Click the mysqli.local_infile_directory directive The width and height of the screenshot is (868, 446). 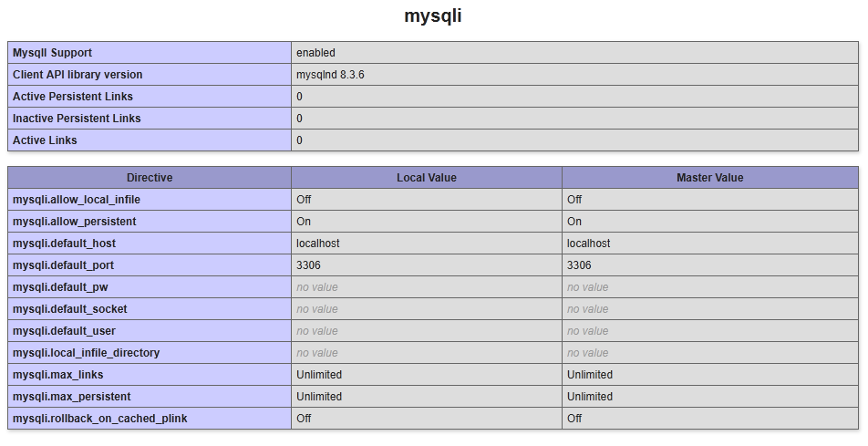coord(86,353)
